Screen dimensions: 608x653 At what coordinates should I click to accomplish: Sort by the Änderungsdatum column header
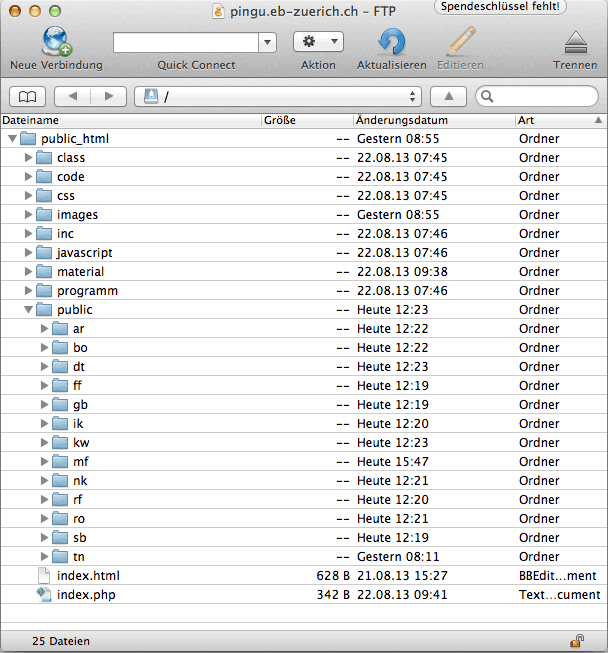click(x=432, y=120)
